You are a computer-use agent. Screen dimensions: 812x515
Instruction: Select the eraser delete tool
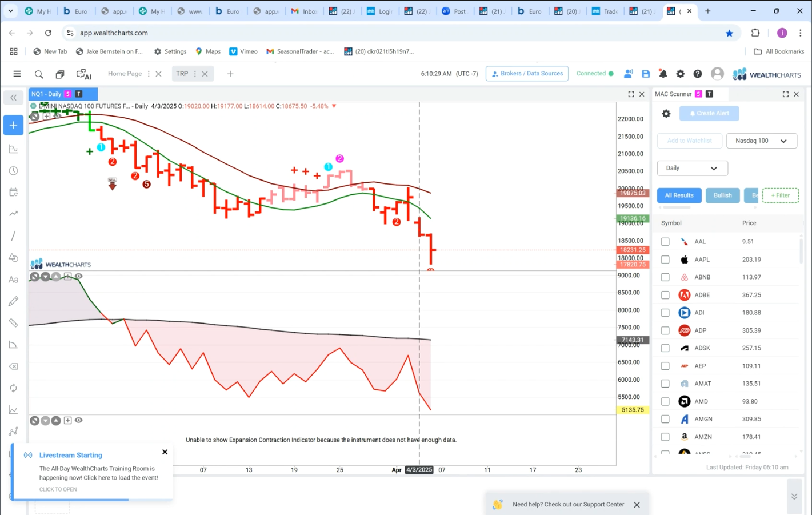(13, 366)
